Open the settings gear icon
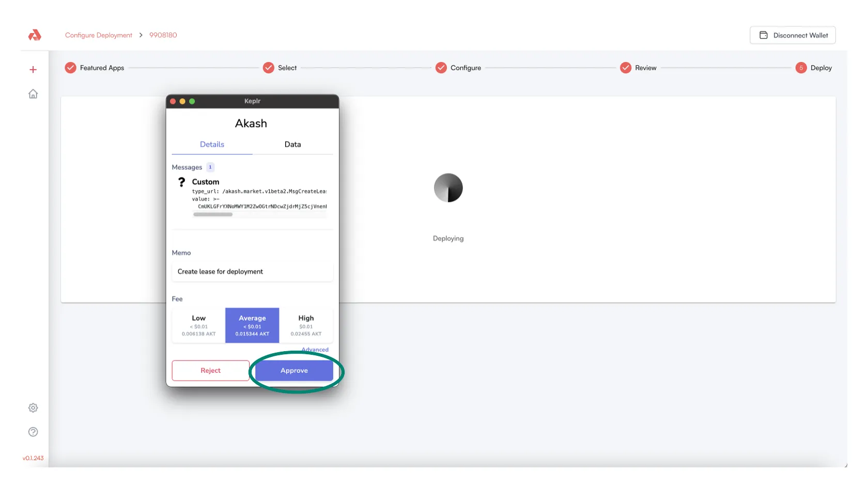This screenshot has width=868, height=488. point(33,408)
